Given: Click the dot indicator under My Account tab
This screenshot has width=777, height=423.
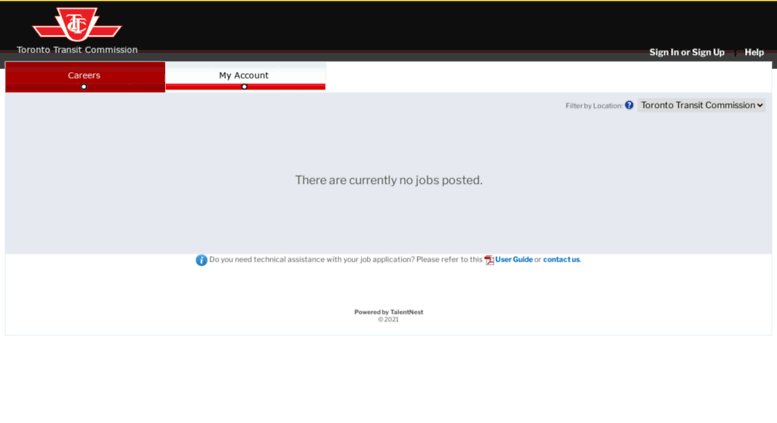Looking at the screenshot, I should 244,87.
